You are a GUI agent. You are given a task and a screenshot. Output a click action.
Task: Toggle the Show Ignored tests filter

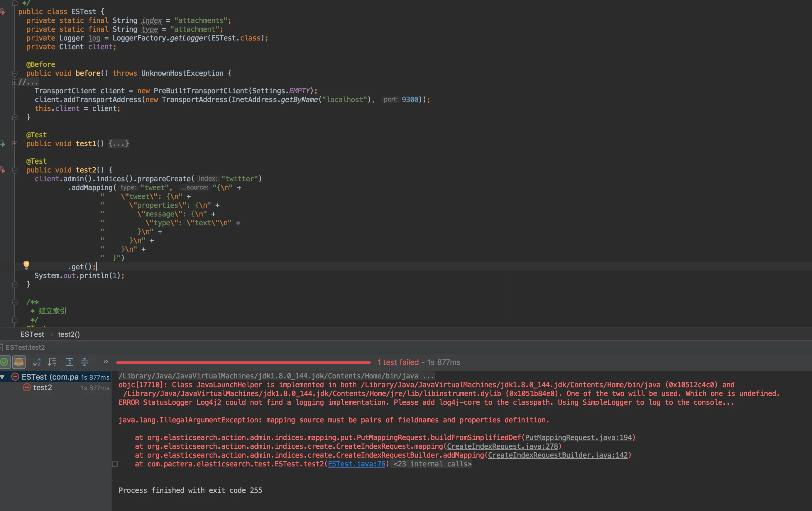click(x=19, y=362)
